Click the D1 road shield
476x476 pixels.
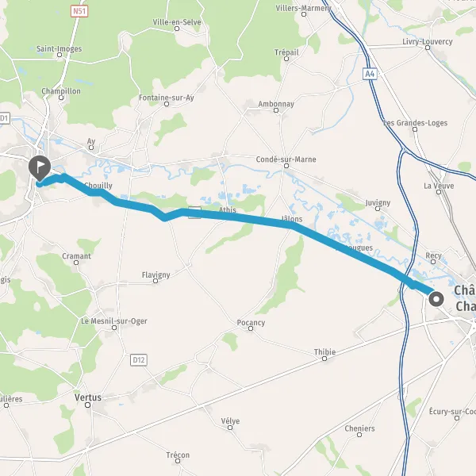(4, 118)
